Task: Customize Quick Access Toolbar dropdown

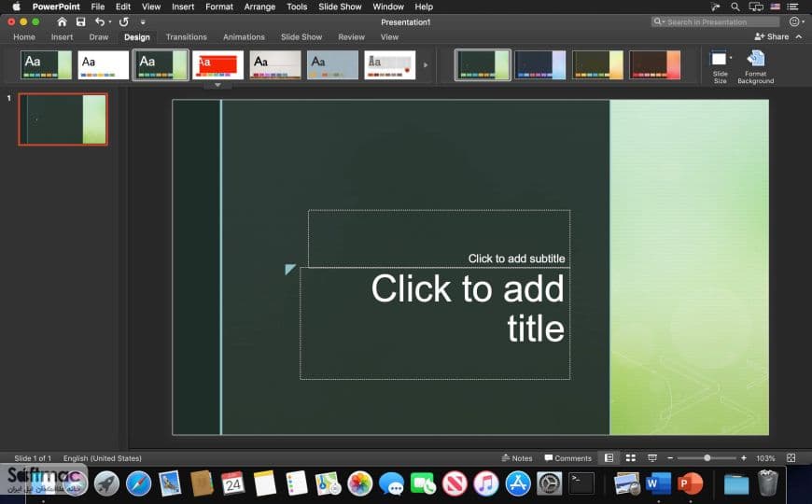Action: coord(143,22)
